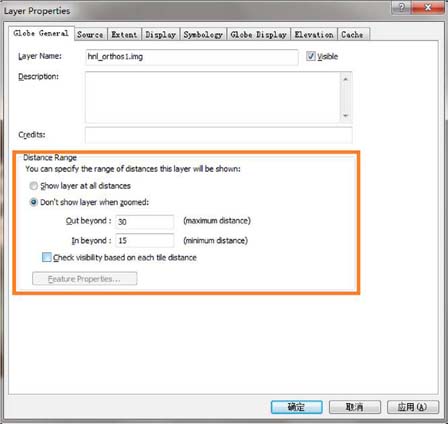Open the Symbology tab
This screenshot has height=424, width=448.
coord(203,34)
